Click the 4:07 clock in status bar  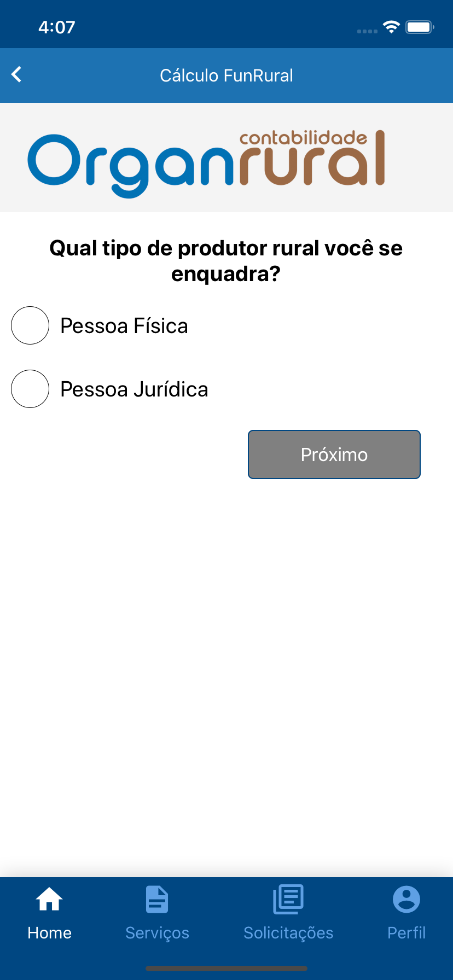tap(57, 27)
